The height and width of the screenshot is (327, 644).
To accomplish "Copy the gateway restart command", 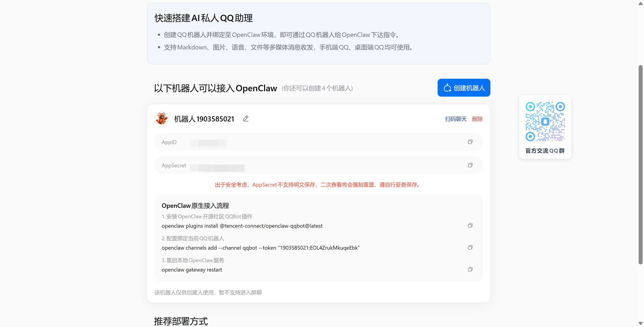I will tap(470, 270).
